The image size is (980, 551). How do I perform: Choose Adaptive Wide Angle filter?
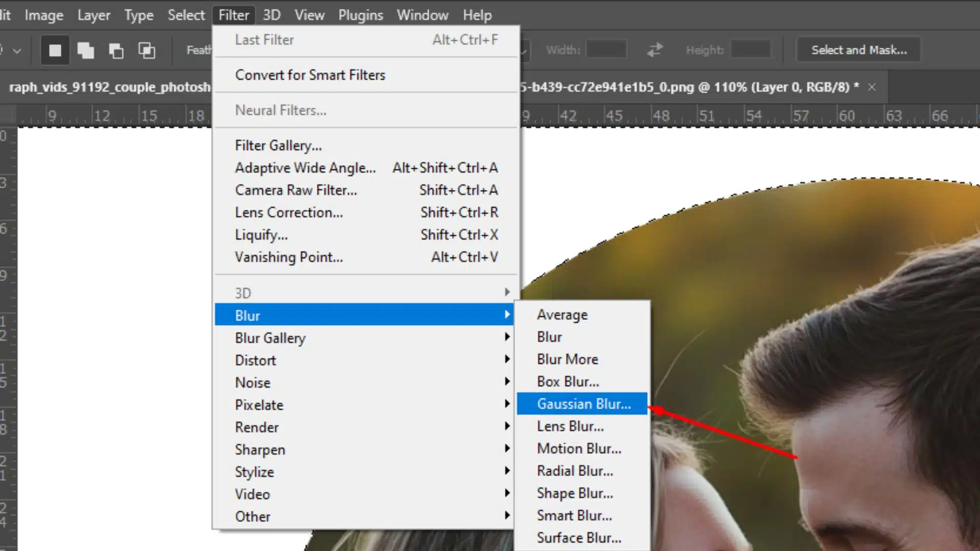point(365,168)
